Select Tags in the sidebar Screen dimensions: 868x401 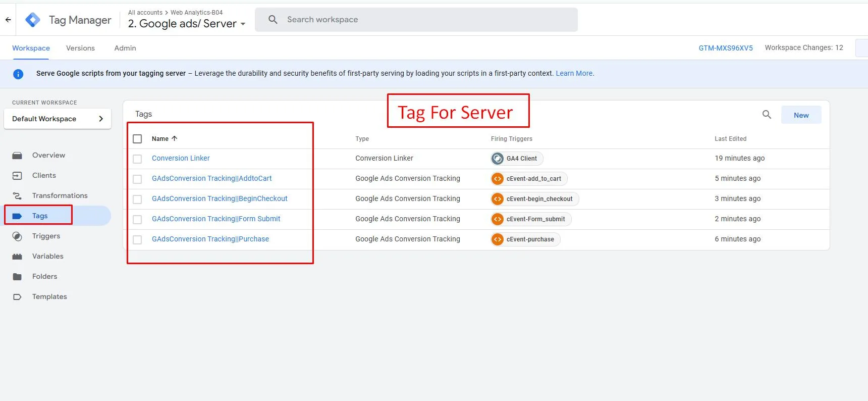(x=40, y=216)
